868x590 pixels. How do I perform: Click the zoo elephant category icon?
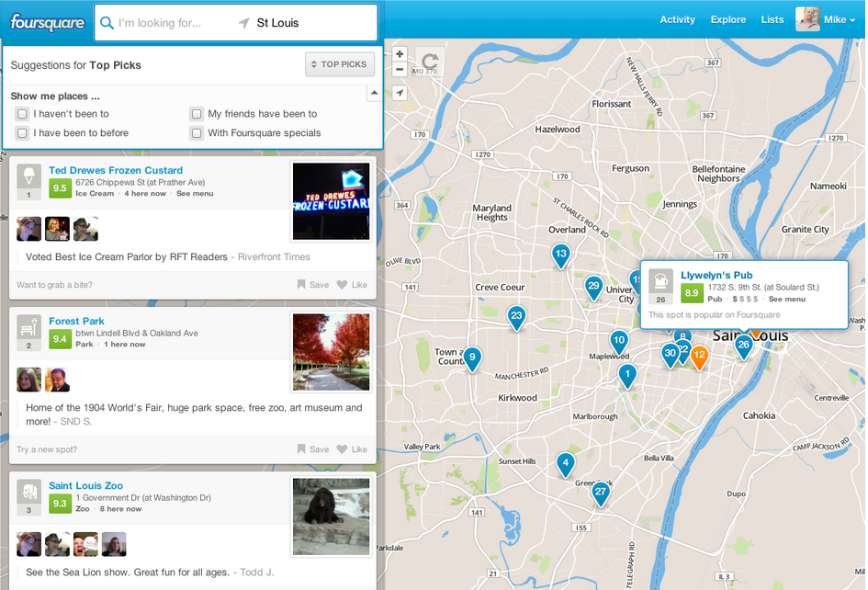click(28, 492)
